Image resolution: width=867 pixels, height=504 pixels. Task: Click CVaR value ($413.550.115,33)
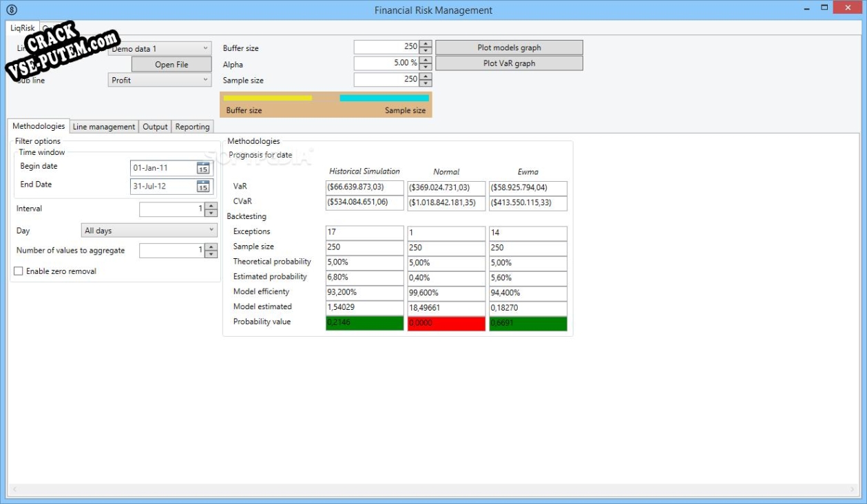click(528, 203)
